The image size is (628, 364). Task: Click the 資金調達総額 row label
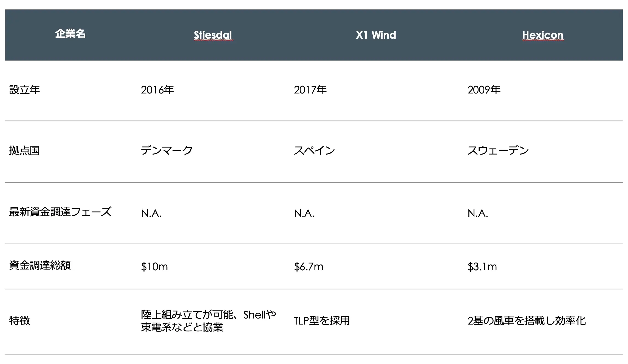point(40,265)
